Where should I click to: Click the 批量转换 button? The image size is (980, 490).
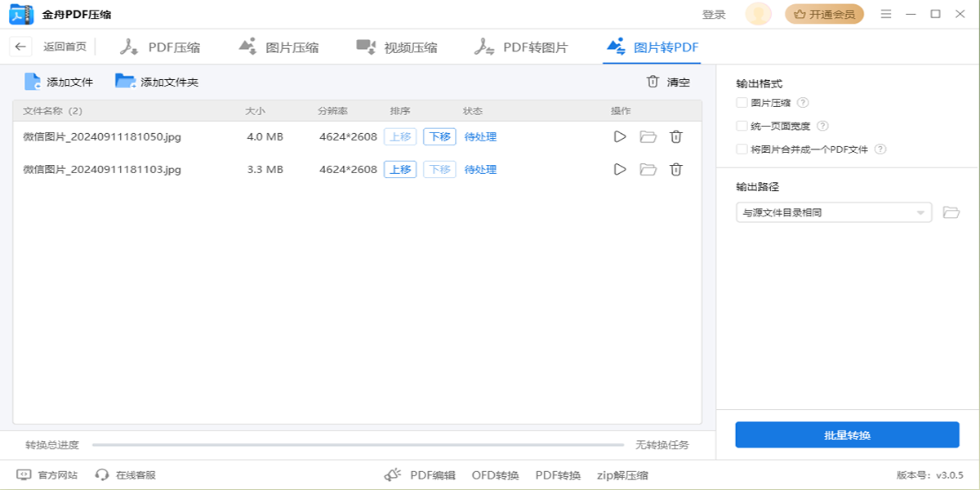(847, 435)
